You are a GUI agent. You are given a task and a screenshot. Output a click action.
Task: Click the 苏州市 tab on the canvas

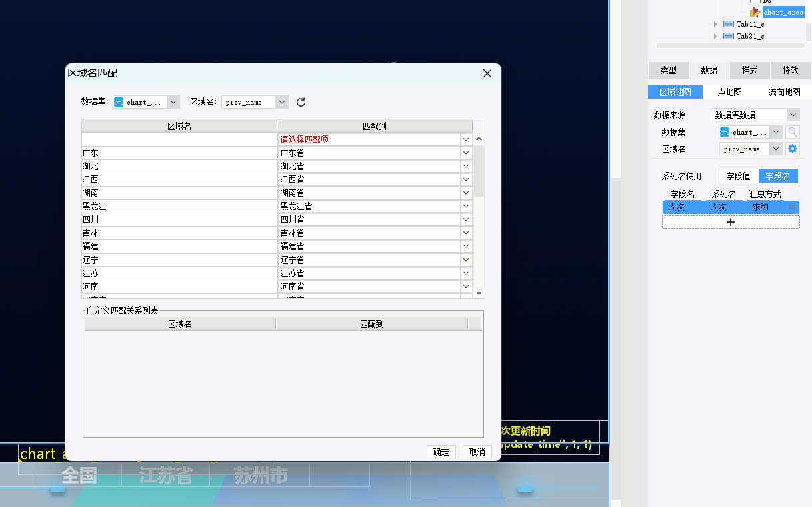(x=260, y=476)
